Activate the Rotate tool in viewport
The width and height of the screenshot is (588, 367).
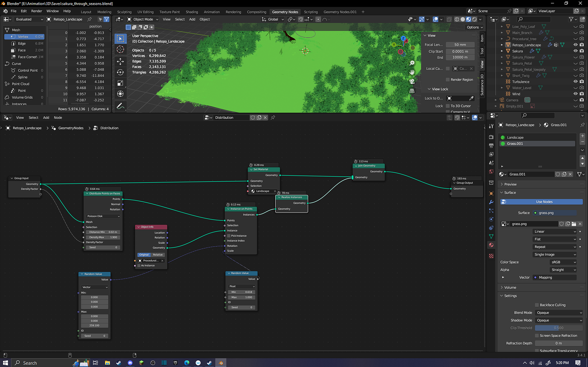click(x=120, y=72)
